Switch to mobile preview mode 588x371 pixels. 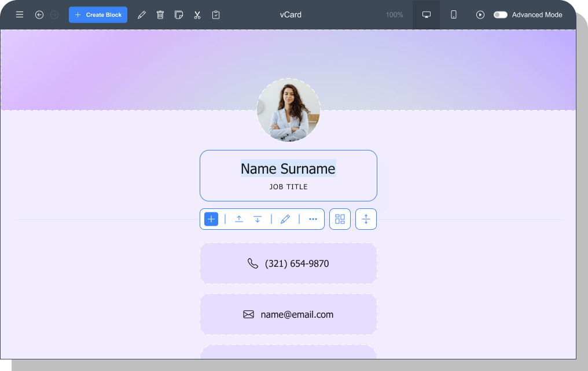pyautogui.click(x=454, y=14)
